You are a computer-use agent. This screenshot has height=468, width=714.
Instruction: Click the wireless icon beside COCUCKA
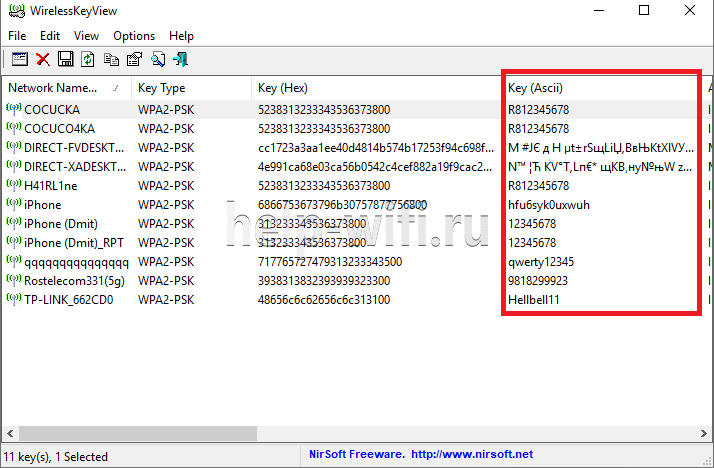point(14,109)
